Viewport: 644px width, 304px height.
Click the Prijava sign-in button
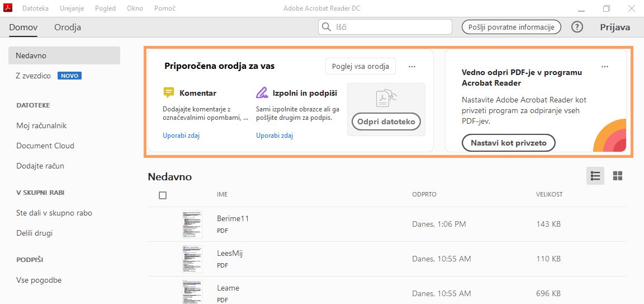(615, 27)
